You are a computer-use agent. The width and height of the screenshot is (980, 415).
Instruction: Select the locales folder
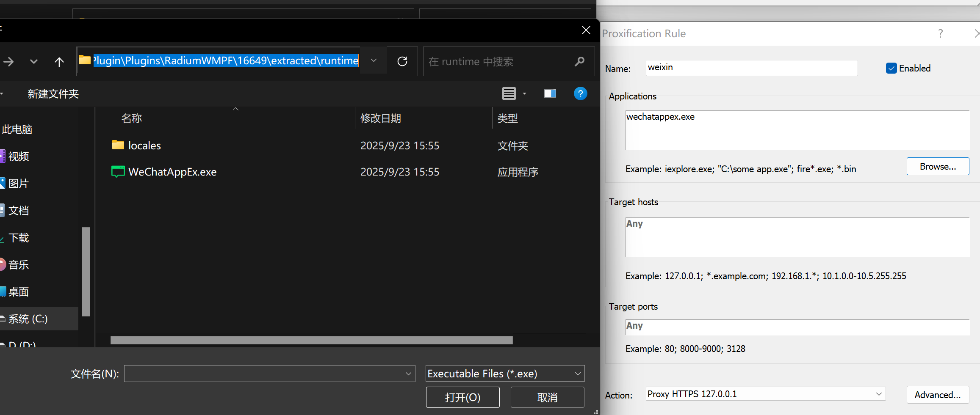(144, 146)
